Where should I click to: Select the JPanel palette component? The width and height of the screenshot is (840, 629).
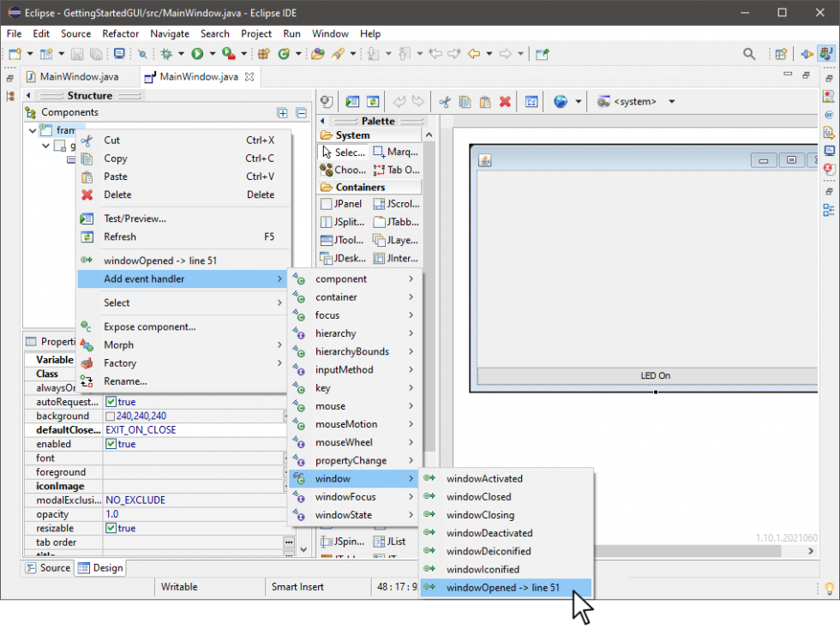[x=341, y=204]
